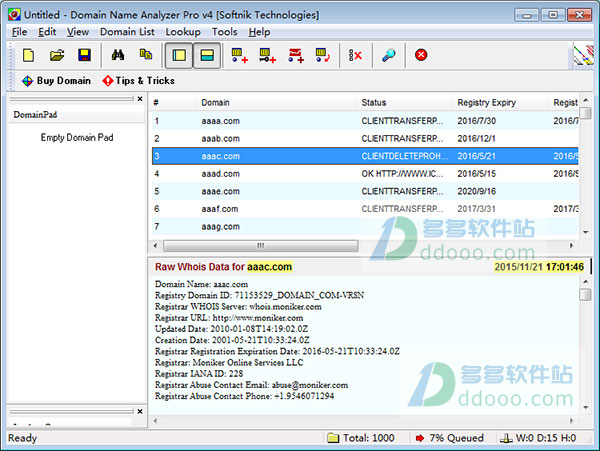Screen dimensions: 600x451
Task: Select the aaab.com row
Action: click(365, 138)
